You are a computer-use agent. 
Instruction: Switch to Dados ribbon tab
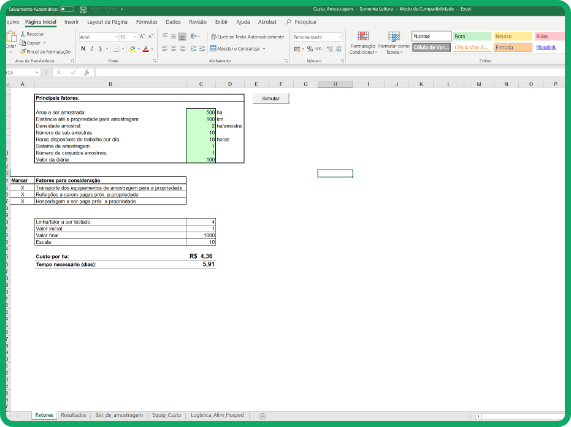(173, 22)
